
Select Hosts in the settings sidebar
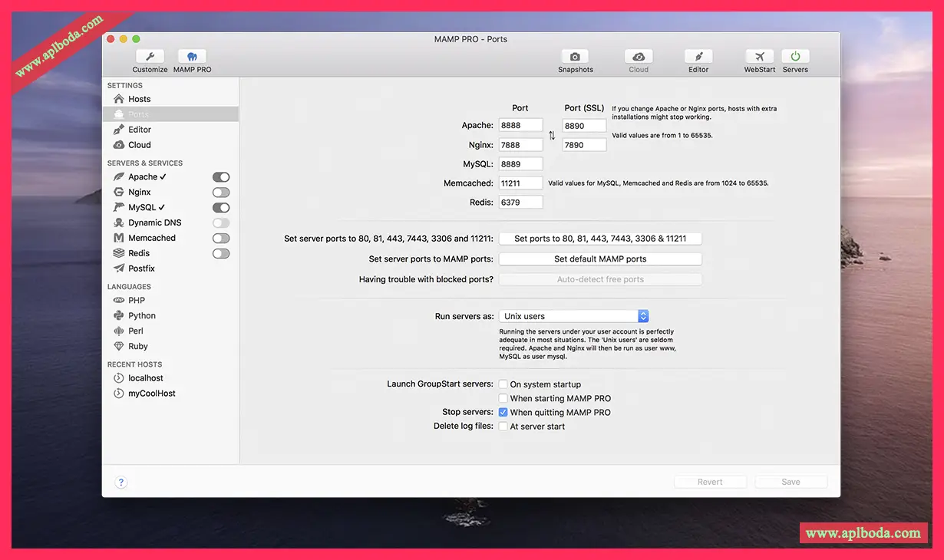point(140,99)
